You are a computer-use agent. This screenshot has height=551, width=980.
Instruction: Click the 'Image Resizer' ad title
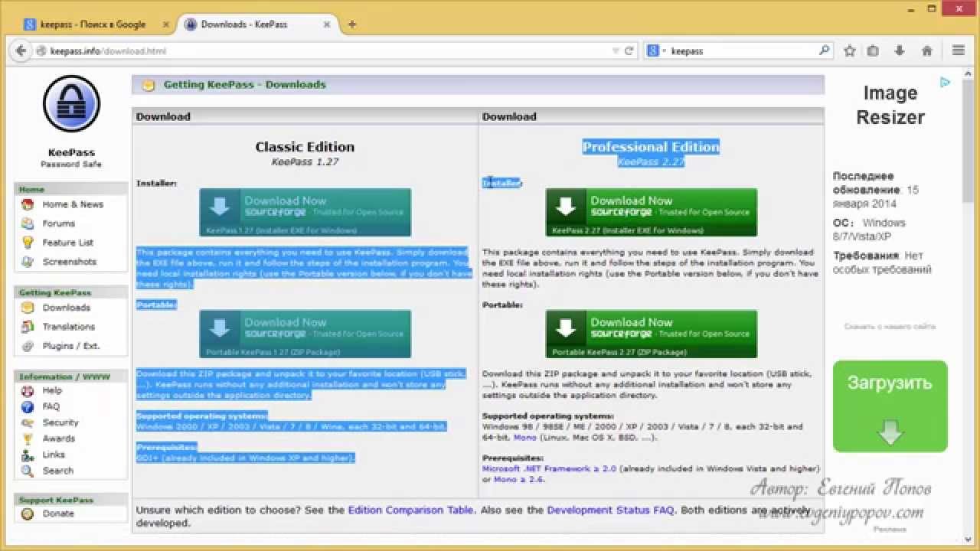click(x=890, y=105)
